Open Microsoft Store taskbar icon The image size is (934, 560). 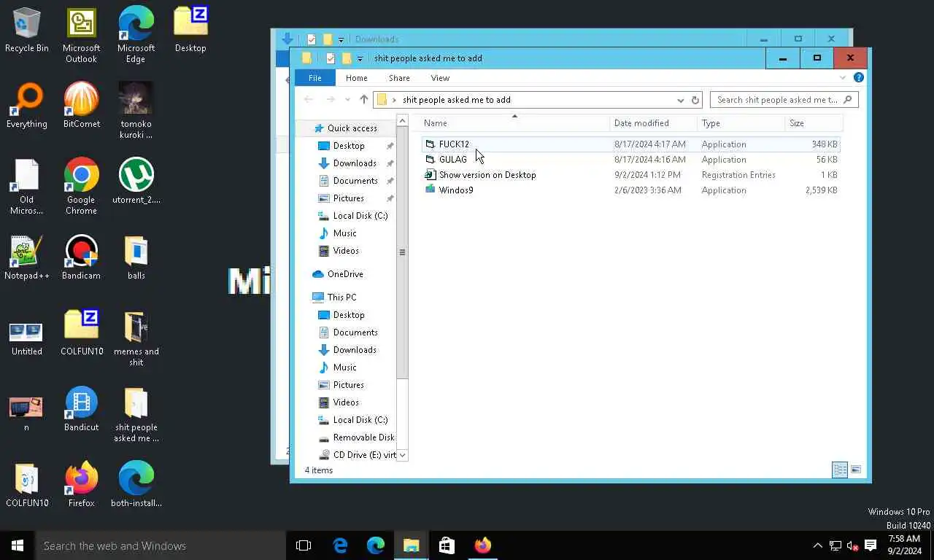pos(447,545)
